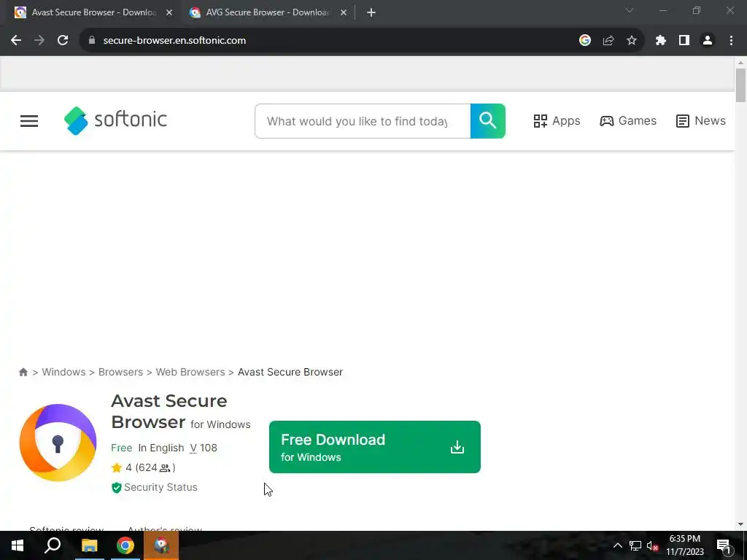The image size is (747, 560).
Task: Open Windows taskbar search
Action: tap(53, 545)
